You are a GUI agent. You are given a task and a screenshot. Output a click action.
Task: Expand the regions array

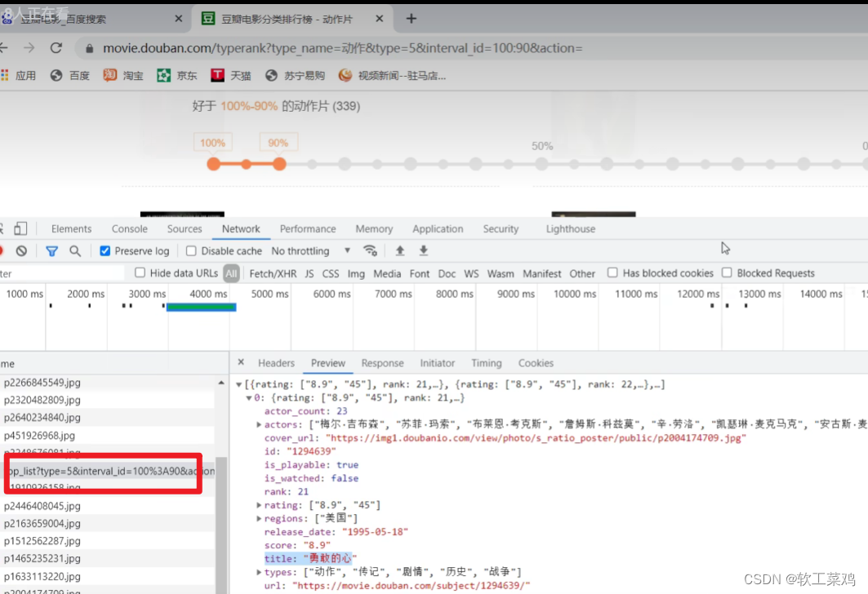(x=259, y=518)
